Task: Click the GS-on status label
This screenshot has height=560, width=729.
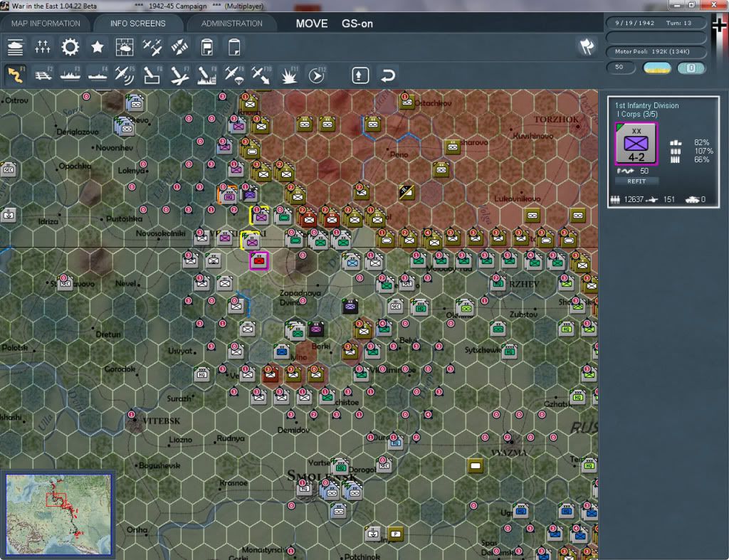Action: click(x=357, y=23)
